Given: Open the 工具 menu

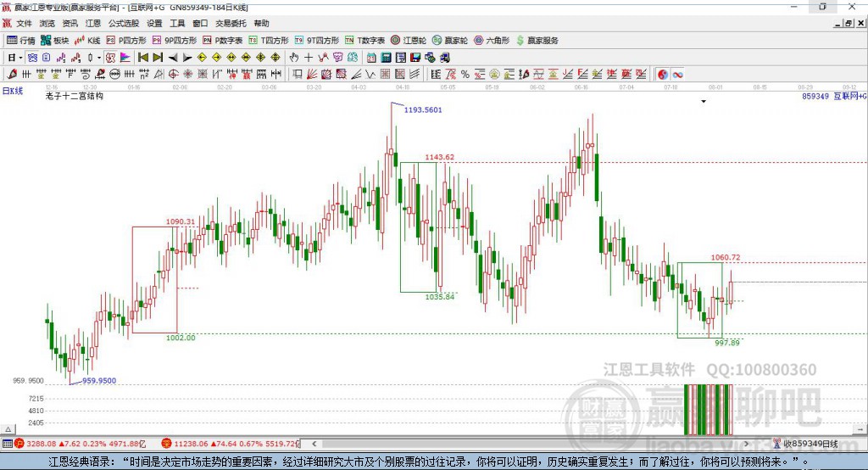Looking at the screenshot, I should pos(177,23).
